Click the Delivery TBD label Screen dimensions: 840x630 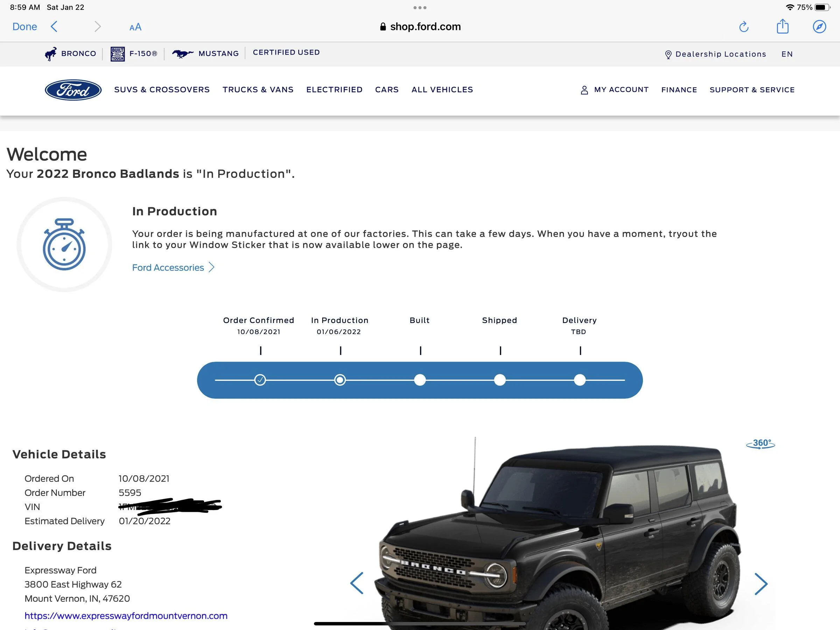click(578, 332)
